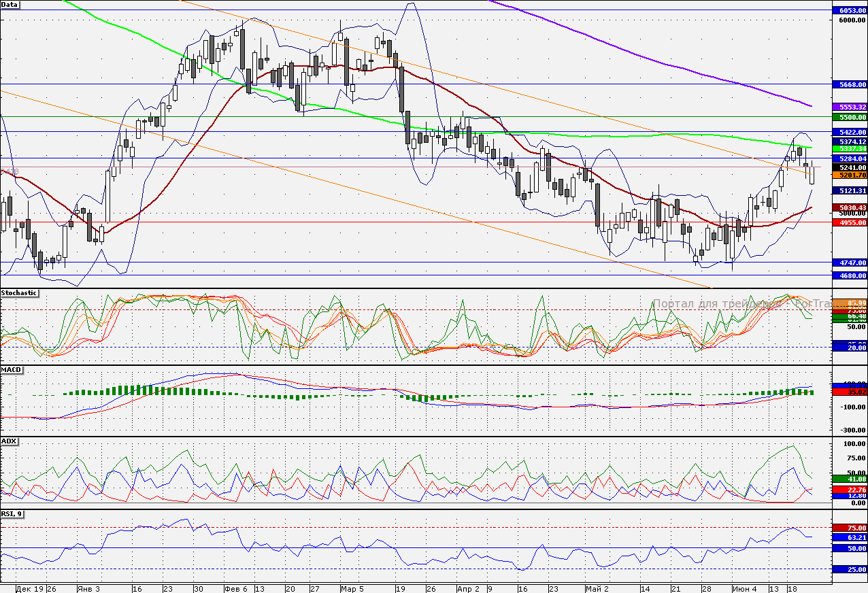Select the 4747.00 support level label
This screenshot has width=868, height=593.
(x=850, y=262)
